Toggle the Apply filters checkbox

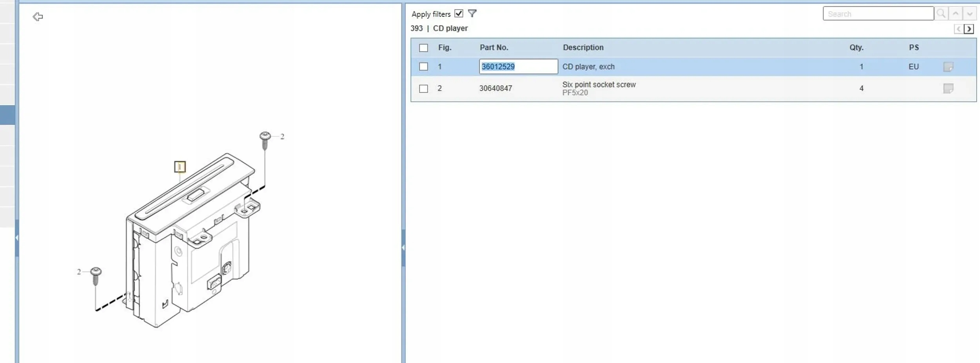(x=459, y=14)
